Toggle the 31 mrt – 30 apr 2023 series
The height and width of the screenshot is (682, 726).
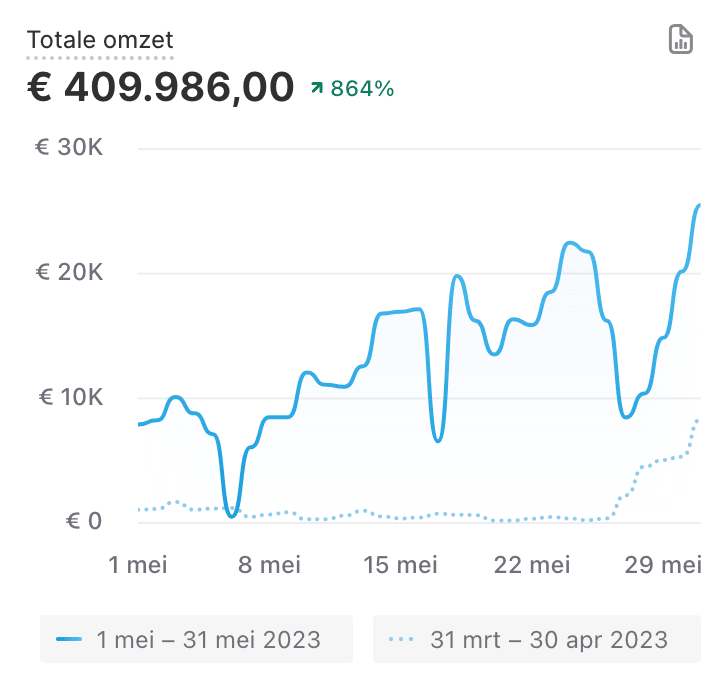click(x=536, y=639)
